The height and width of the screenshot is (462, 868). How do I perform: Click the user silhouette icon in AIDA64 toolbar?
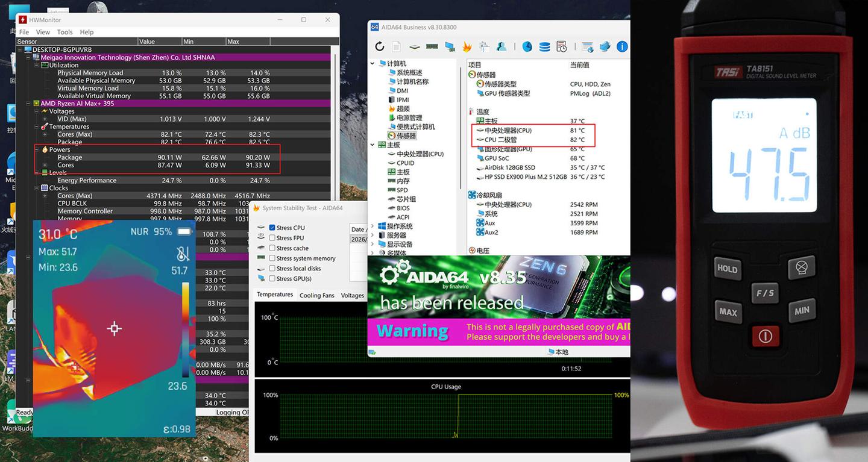pyautogui.click(x=502, y=46)
